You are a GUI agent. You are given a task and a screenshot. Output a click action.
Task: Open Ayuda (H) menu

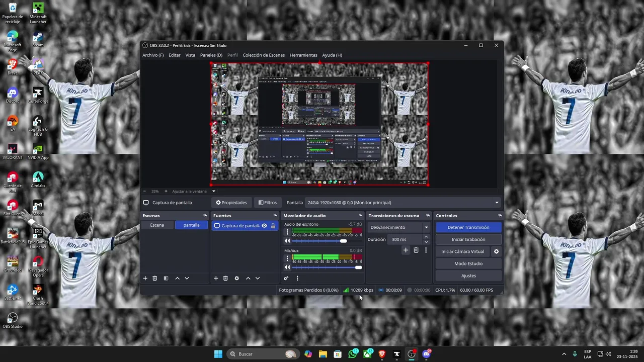pos(332,55)
